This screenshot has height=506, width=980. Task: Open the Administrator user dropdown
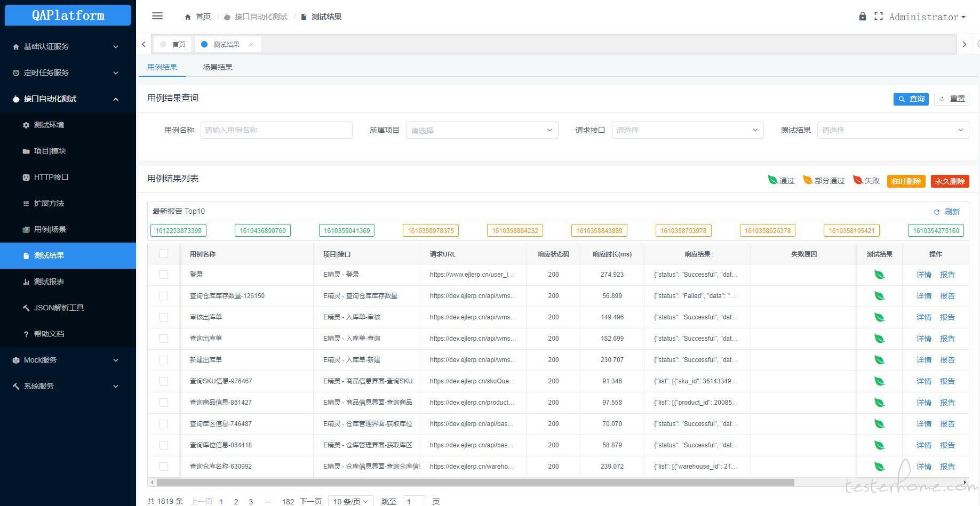click(x=927, y=17)
